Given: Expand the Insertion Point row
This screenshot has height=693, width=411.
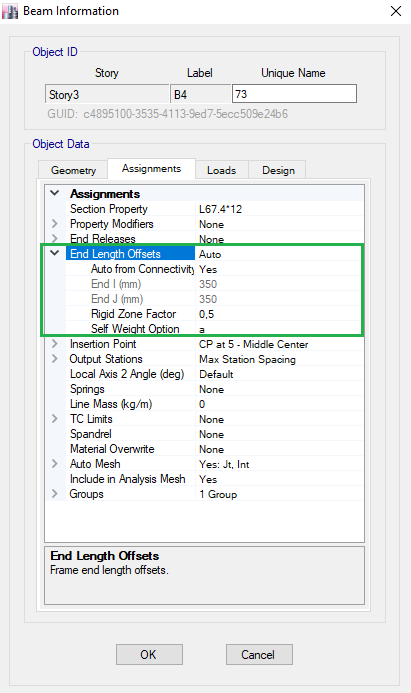Looking at the screenshot, I should pos(55,344).
